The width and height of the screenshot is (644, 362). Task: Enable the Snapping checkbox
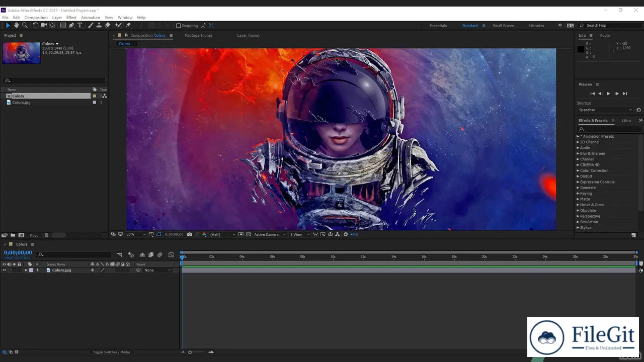tap(178, 26)
